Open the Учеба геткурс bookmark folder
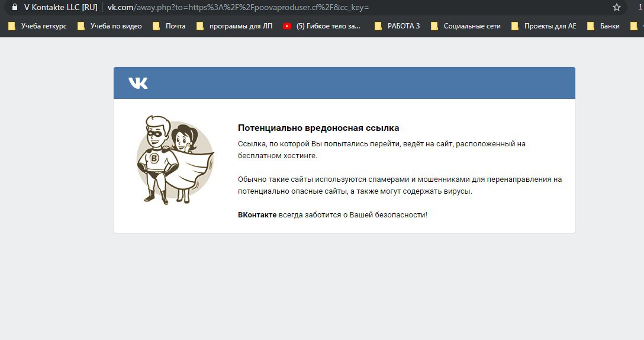Screen dimensions: 644x340 (37, 26)
